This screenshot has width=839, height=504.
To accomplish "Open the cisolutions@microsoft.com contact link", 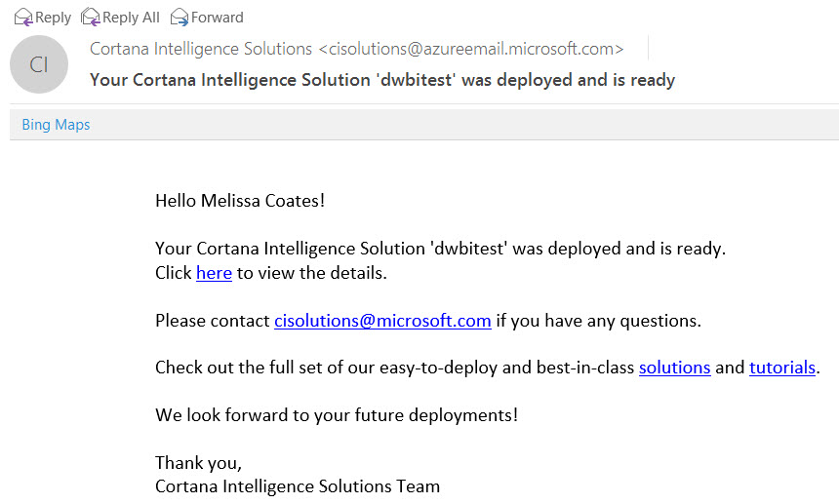I will 382,320.
